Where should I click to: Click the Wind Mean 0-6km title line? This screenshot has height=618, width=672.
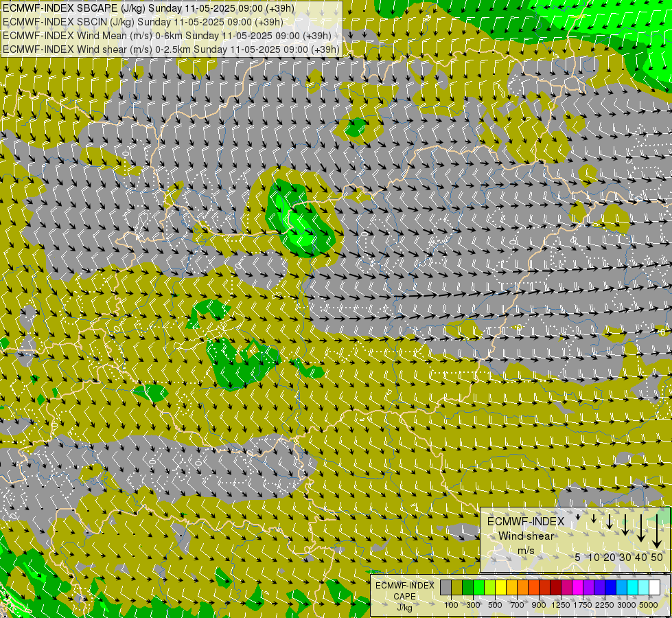167,36
